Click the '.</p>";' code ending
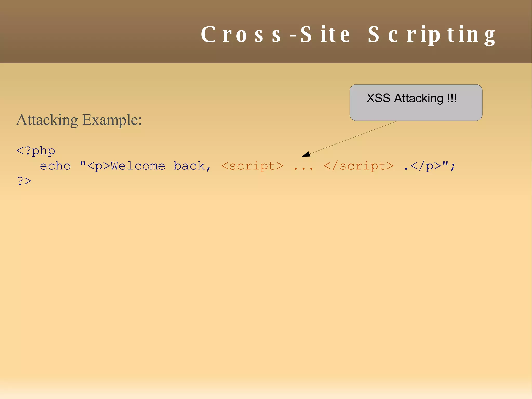The image size is (532, 399). (x=430, y=166)
